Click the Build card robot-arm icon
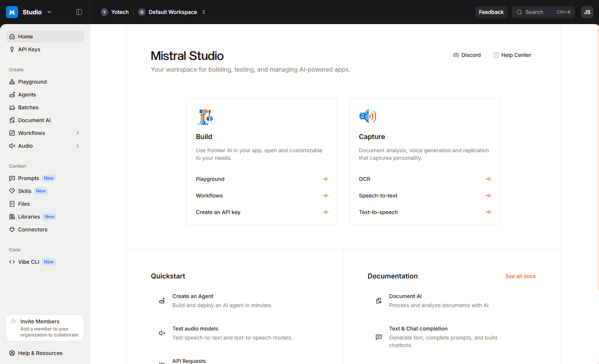This screenshot has width=599, height=364. tap(205, 117)
